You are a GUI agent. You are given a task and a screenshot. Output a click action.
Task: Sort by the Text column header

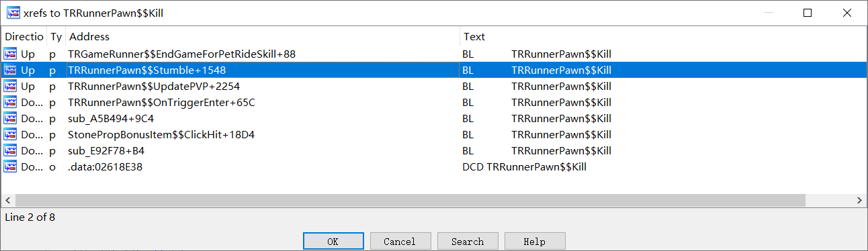tap(662, 36)
